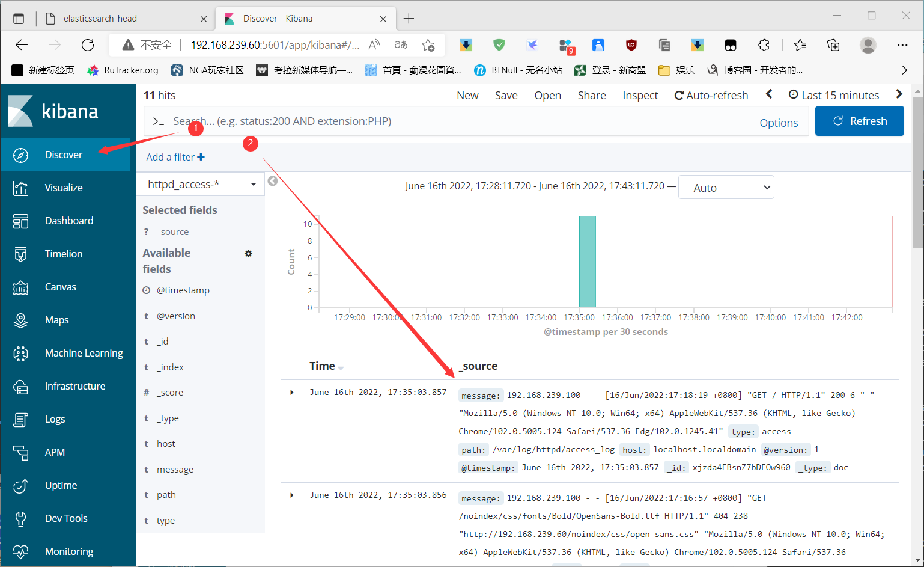Select the @version field

point(176,316)
